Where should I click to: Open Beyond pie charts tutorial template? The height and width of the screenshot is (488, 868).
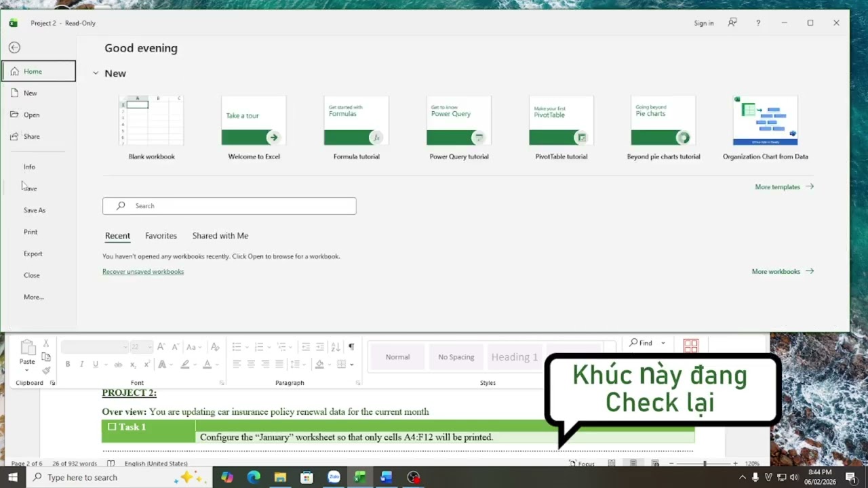point(663,127)
